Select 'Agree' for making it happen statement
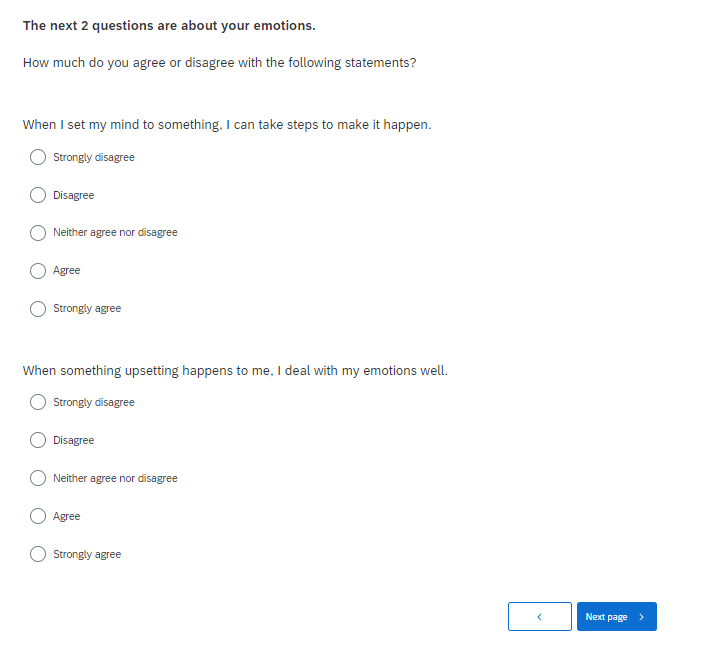Screen dimensions: 712x662 (x=38, y=271)
